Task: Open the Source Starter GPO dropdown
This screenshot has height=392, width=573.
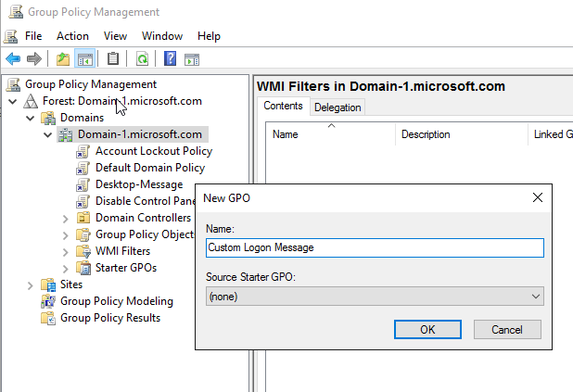Action: (x=375, y=297)
